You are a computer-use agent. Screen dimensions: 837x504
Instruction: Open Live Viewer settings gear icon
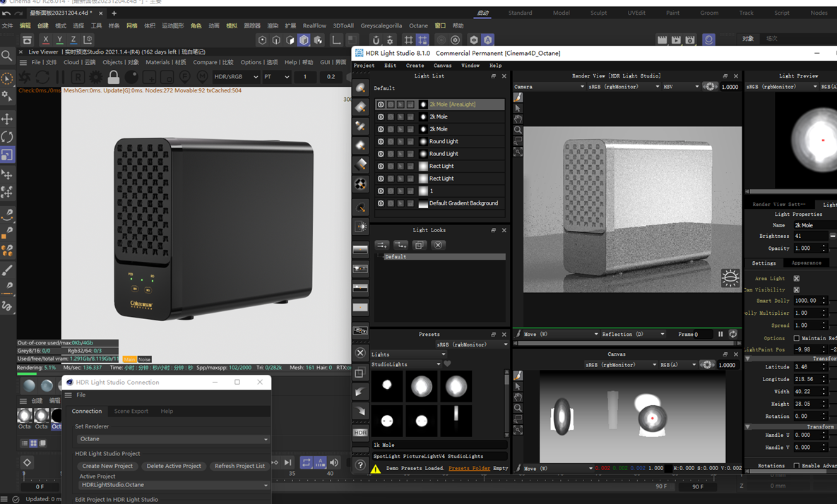95,78
